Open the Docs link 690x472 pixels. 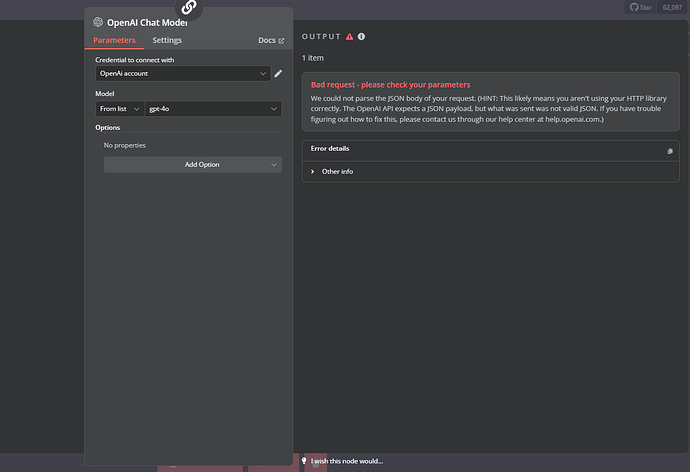pyautogui.click(x=271, y=40)
